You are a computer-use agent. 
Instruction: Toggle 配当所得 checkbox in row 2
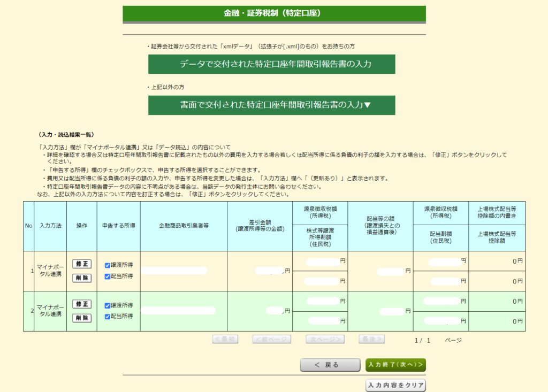pos(108,317)
